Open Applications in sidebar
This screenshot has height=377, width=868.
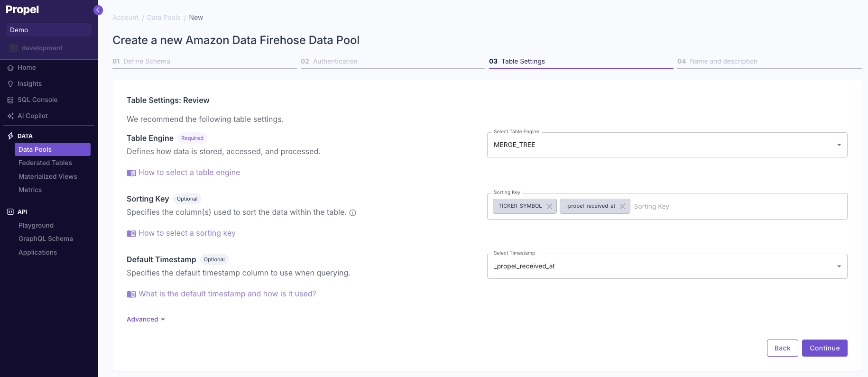click(x=37, y=252)
